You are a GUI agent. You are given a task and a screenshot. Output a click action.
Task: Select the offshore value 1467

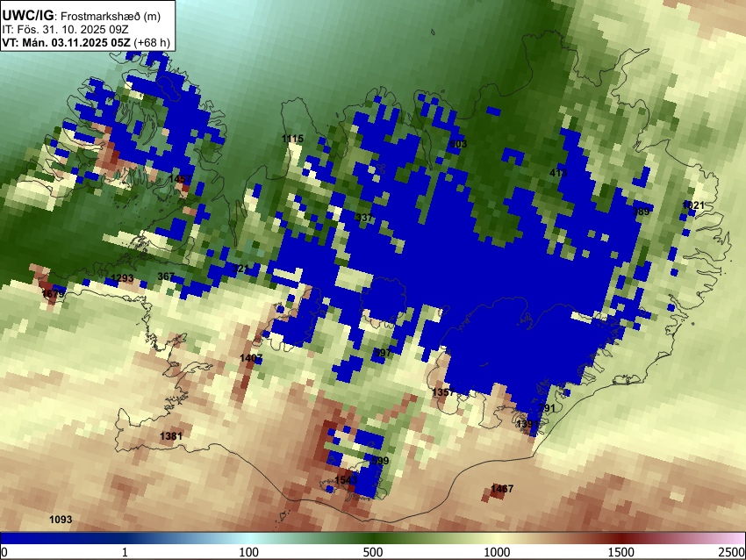pos(502,489)
